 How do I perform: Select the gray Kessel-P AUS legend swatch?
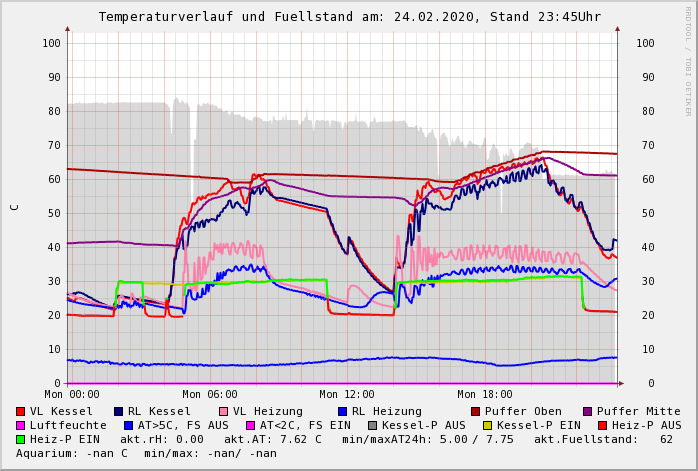coord(371,425)
